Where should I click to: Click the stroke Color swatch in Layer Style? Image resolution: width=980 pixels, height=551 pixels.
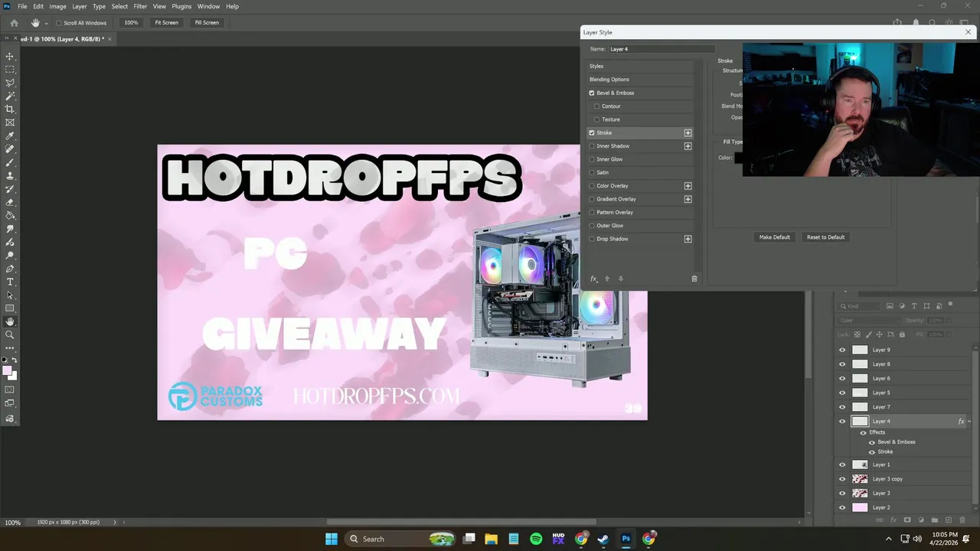[x=739, y=158]
